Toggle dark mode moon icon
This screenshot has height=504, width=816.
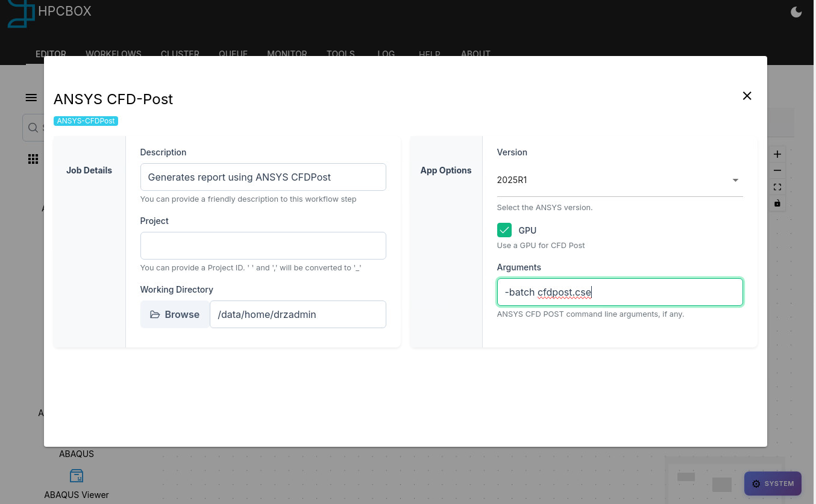click(x=796, y=12)
